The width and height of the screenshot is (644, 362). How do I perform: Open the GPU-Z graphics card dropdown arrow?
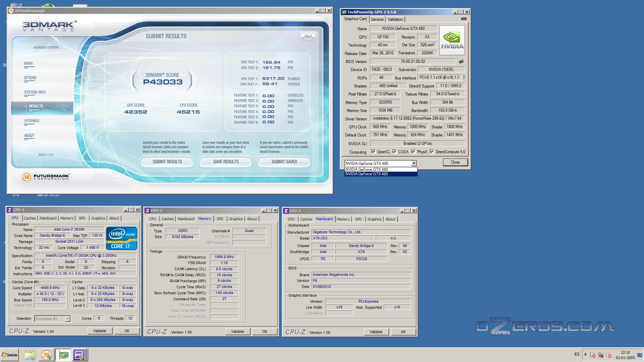pos(414,163)
